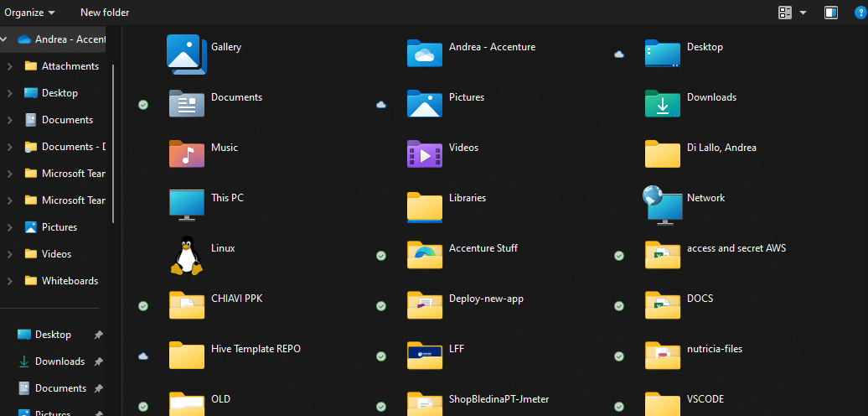Expand the sidebar Pictures tree node
868x416 pixels.
[9, 227]
